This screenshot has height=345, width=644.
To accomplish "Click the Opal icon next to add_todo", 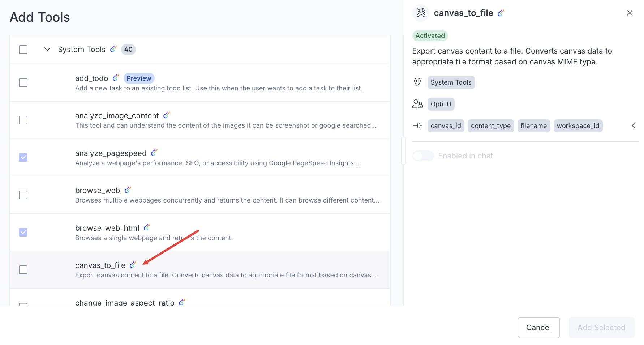I will [116, 78].
